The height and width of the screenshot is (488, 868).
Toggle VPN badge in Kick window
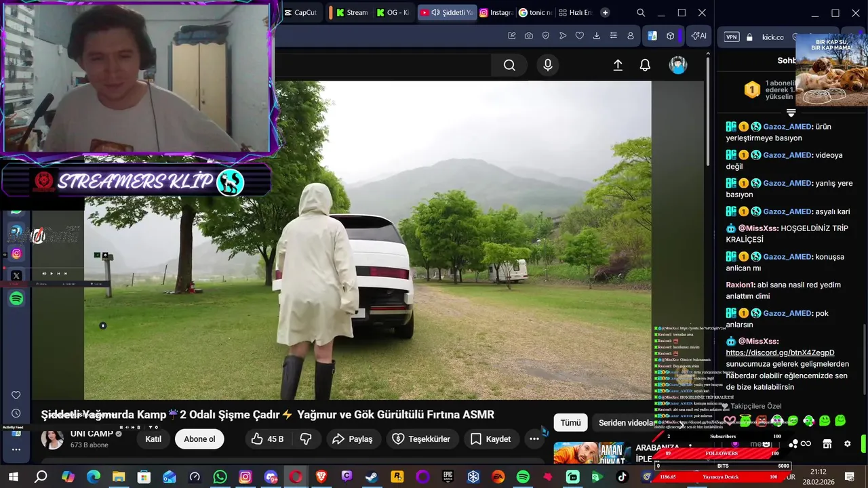point(732,37)
